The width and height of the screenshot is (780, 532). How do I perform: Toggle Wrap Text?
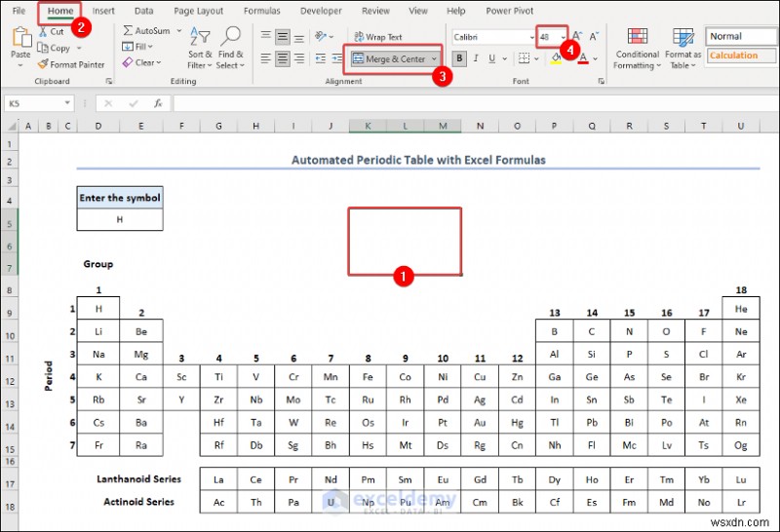378,37
